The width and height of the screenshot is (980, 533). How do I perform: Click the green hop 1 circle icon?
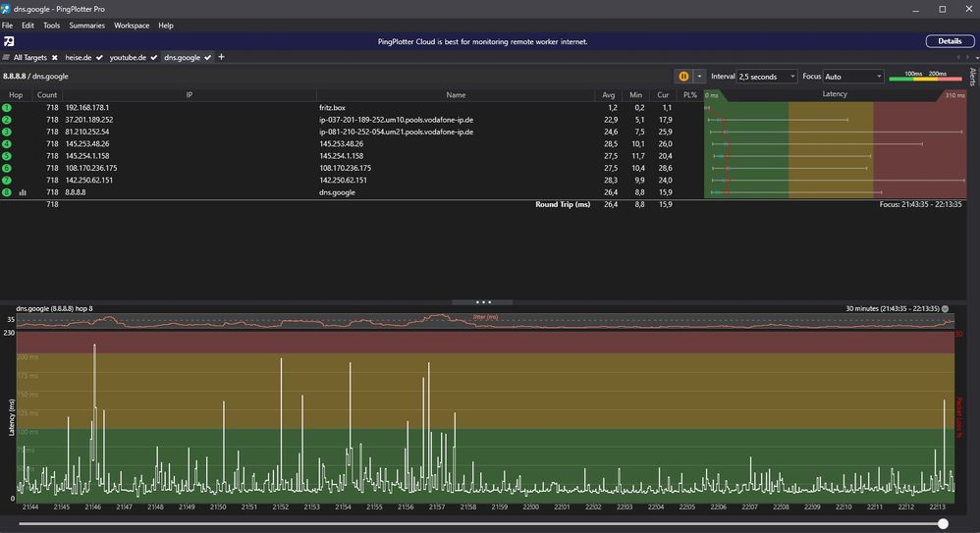pyautogui.click(x=7, y=107)
